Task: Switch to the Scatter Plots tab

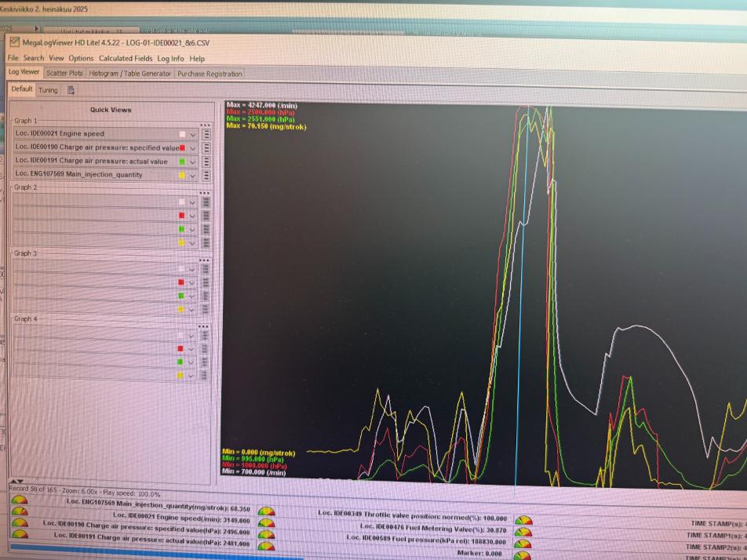Action: point(64,73)
